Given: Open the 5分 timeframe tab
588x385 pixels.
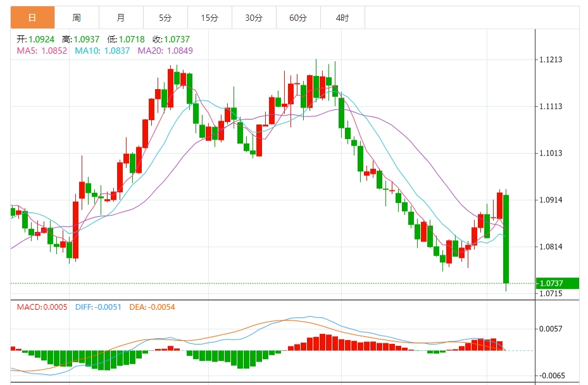Looking at the screenshot, I should tap(165, 18).
